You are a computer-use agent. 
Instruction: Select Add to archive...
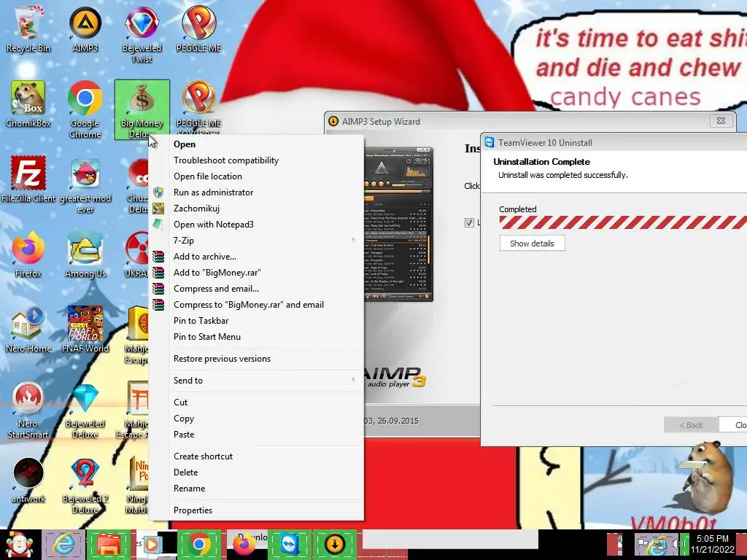pos(258,257)
